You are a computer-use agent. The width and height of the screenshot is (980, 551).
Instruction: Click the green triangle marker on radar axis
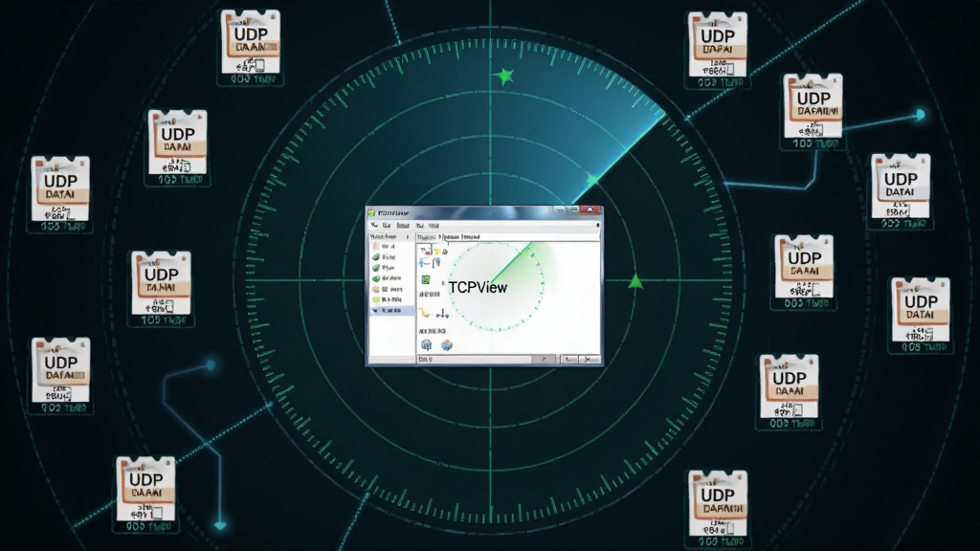tap(635, 280)
